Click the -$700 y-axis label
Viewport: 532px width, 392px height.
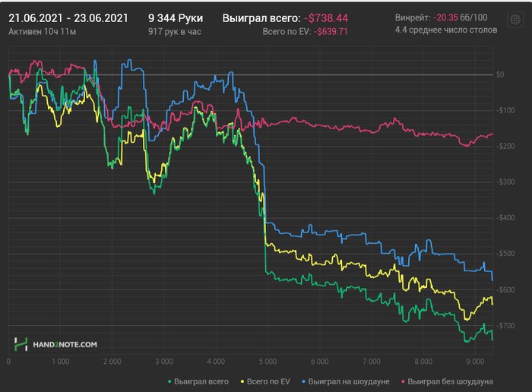[x=505, y=326]
